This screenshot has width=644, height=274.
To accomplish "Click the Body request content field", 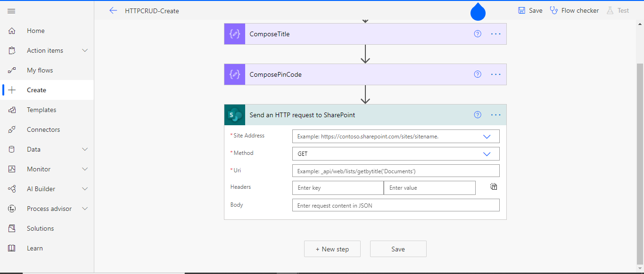I will click(x=396, y=205).
